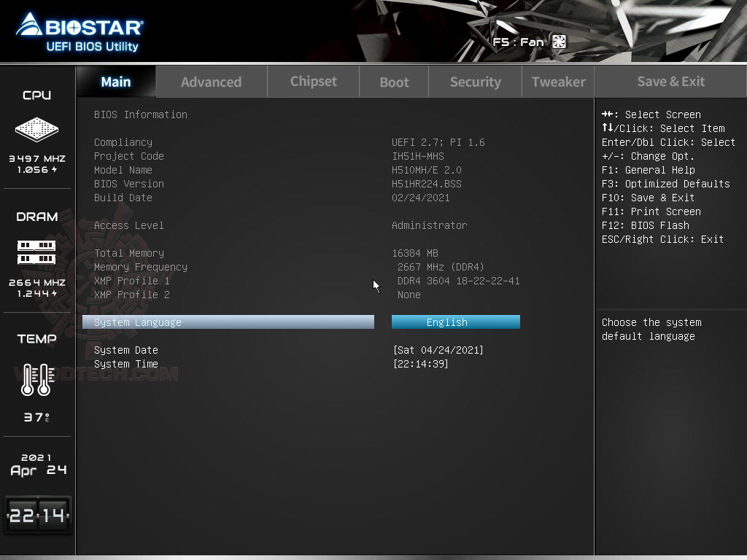
Task: Click the Total Memory label
Action: [128, 253]
